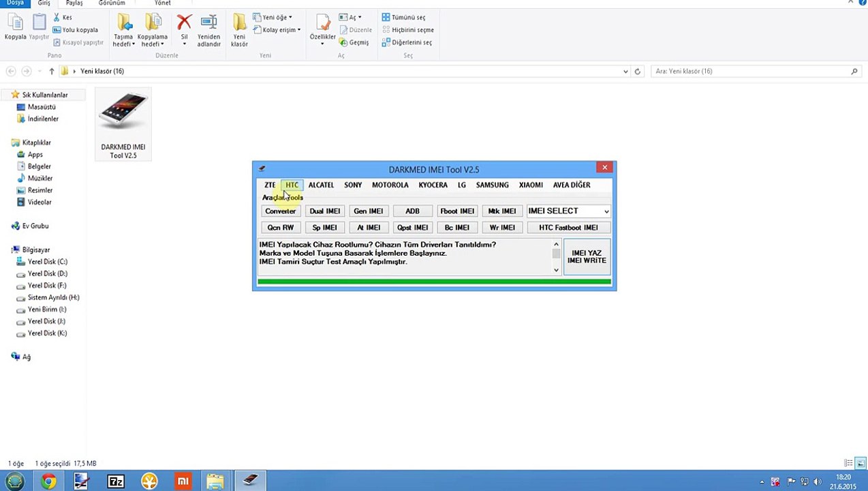Click the Converter button
This screenshot has height=491, width=868.
click(280, 211)
